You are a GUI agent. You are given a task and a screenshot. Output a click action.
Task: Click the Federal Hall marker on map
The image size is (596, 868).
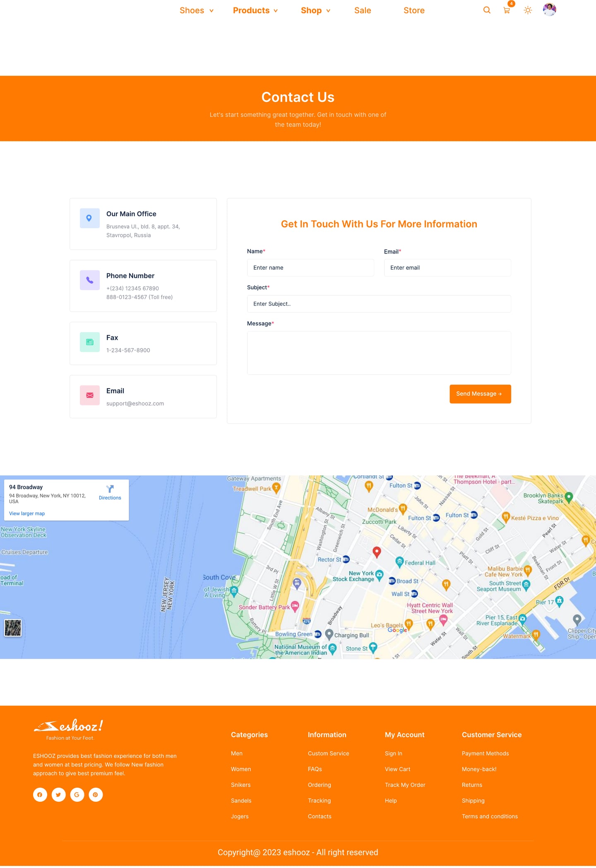click(399, 562)
